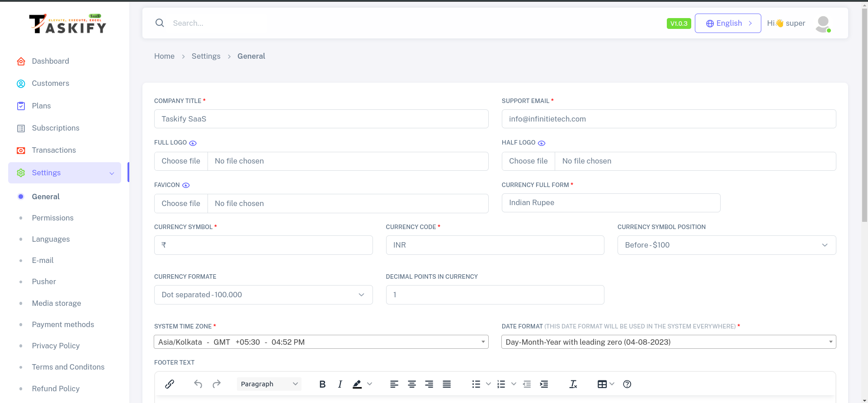This screenshot has width=868, height=403.
Task: Open Currency Symbol Position dropdown
Action: (x=726, y=245)
